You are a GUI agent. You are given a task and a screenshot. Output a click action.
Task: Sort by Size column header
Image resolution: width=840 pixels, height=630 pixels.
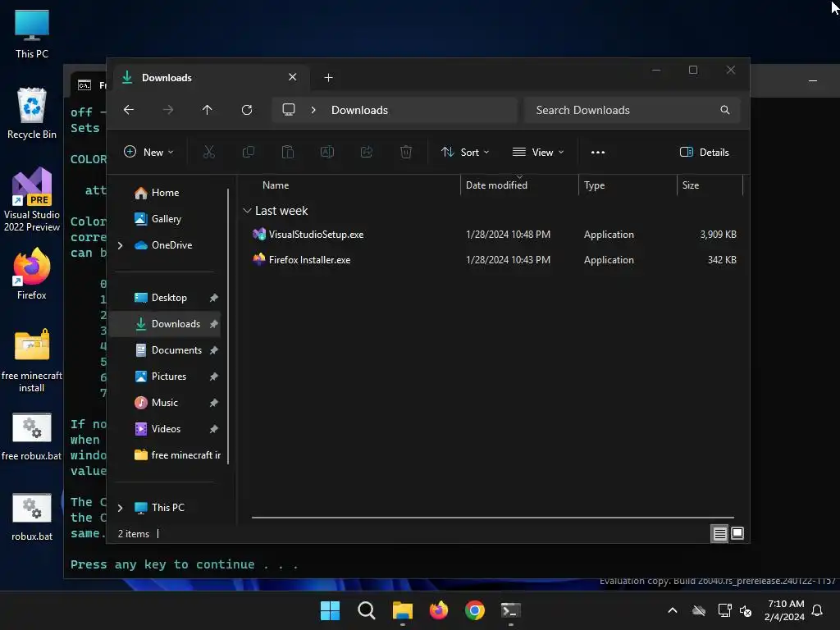pos(691,185)
